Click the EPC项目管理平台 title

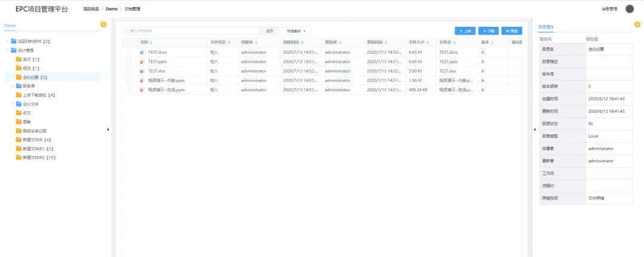click(x=42, y=9)
